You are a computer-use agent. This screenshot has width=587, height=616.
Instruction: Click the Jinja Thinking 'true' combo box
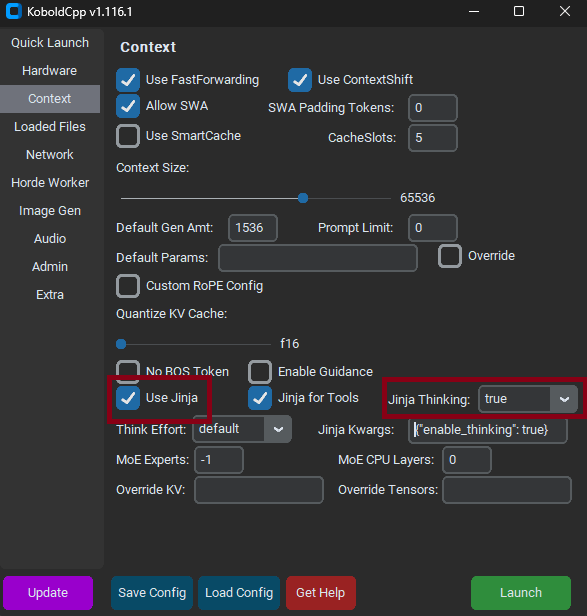(528, 399)
